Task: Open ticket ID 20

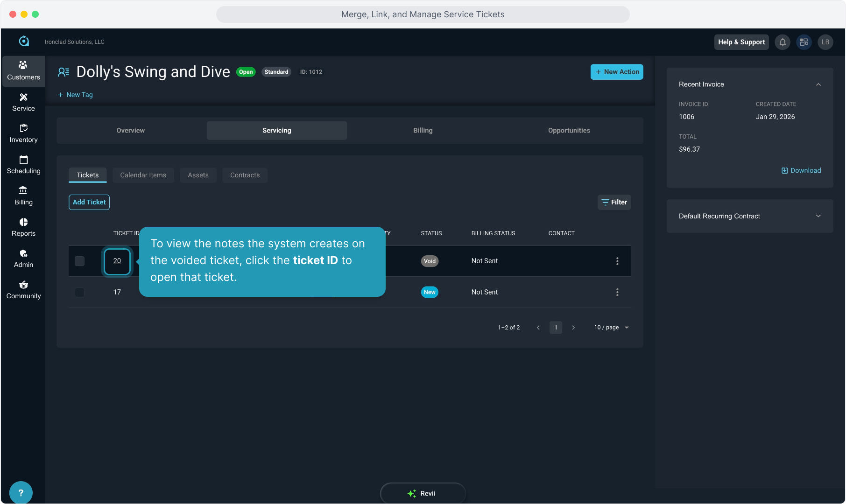Action: 117,261
